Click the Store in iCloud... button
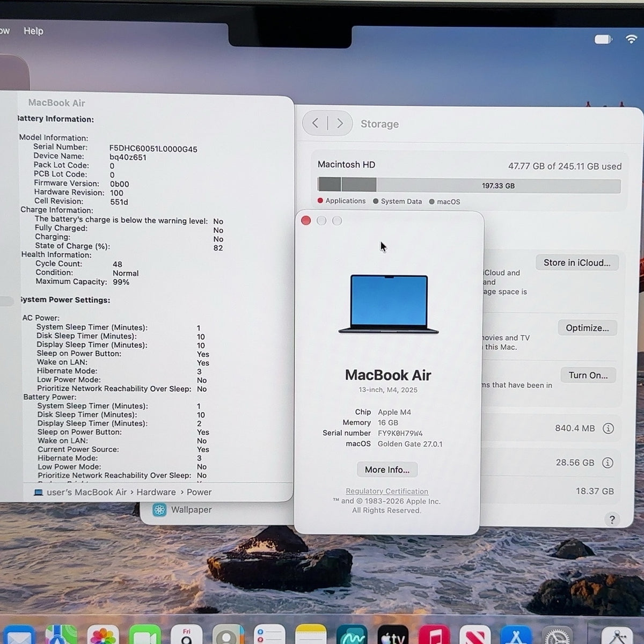644x644 pixels. tap(577, 262)
